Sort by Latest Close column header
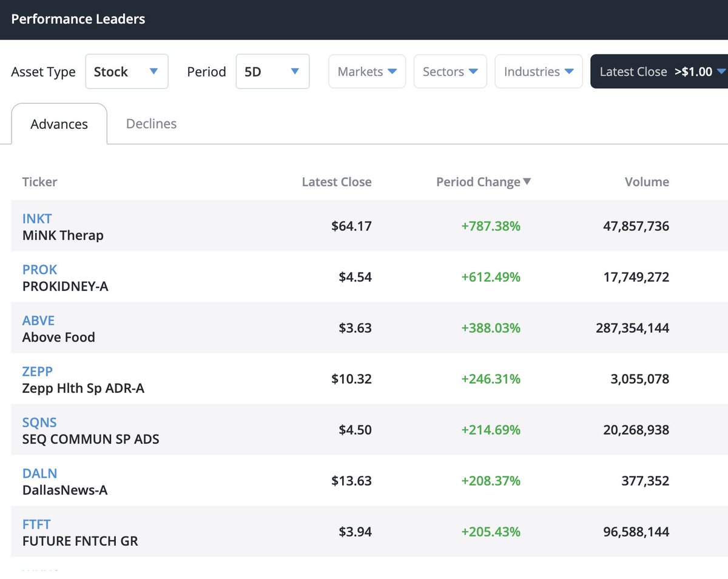 337,182
